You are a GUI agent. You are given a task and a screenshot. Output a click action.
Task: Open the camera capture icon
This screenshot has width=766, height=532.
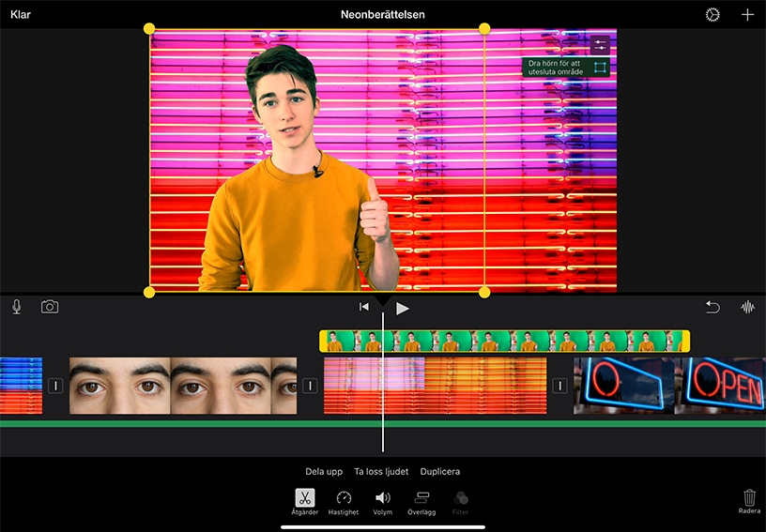[x=50, y=307]
